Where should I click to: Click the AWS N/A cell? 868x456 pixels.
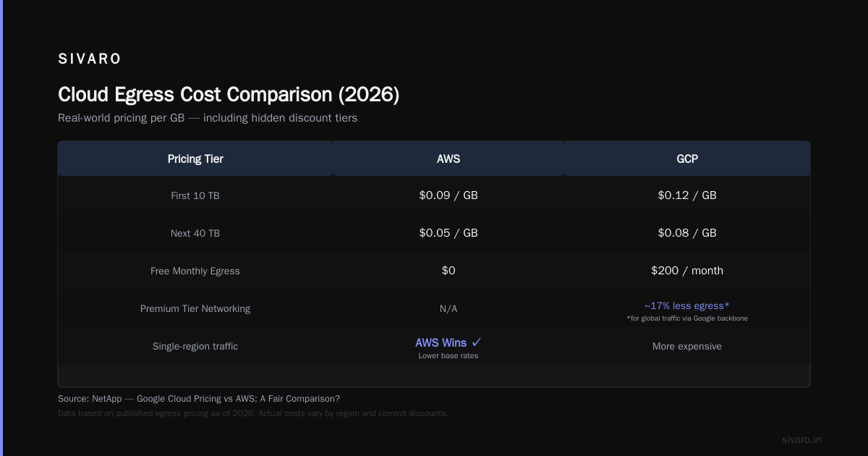point(448,308)
